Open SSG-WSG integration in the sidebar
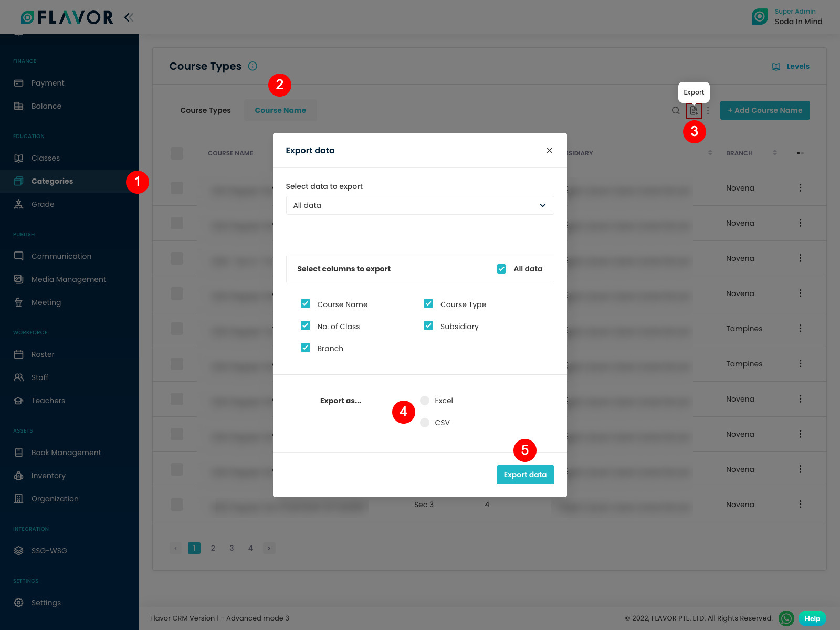840x630 pixels. 49,551
